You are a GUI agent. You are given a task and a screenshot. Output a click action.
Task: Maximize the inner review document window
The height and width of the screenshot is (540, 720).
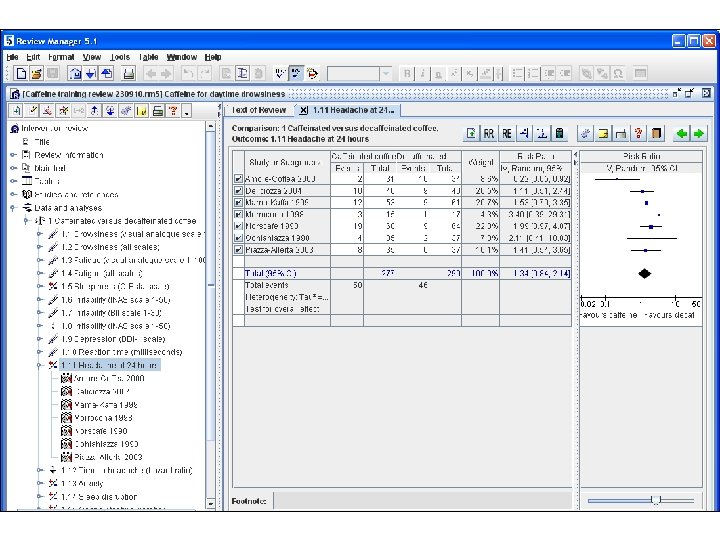pos(690,94)
